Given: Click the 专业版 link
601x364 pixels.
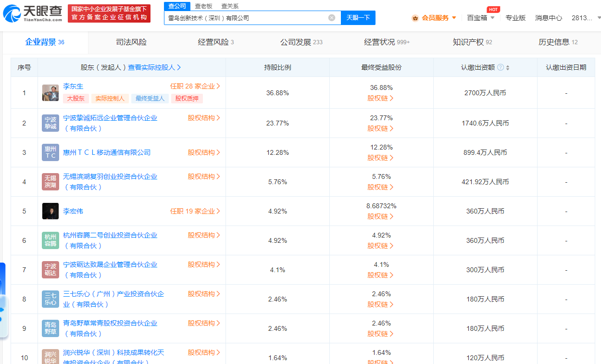Looking at the screenshot, I should click(x=515, y=18).
